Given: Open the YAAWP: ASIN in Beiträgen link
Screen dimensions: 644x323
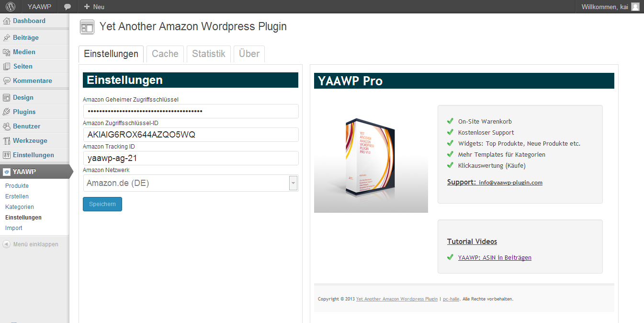Looking at the screenshot, I should pyautogui.click(x=495, y=258).
